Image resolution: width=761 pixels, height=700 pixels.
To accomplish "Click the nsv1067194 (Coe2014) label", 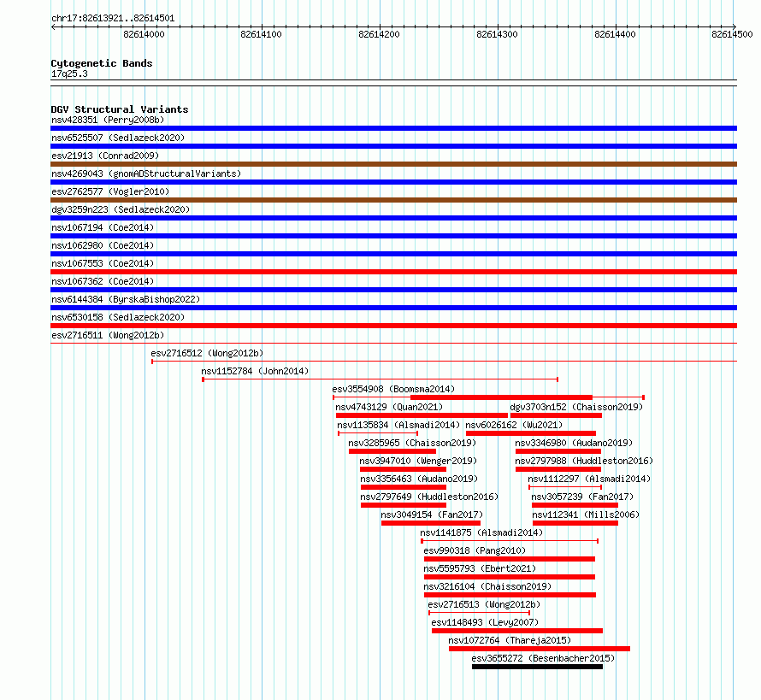I will 103,227.
